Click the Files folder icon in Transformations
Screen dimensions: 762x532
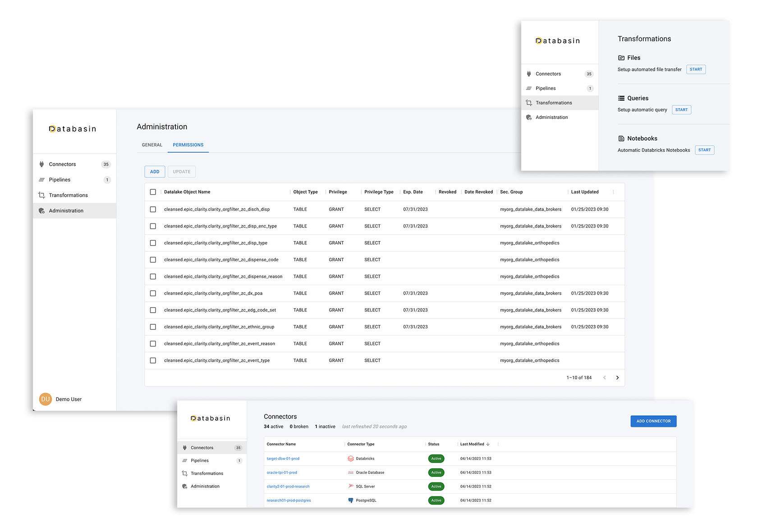click(x=621, y=58)
